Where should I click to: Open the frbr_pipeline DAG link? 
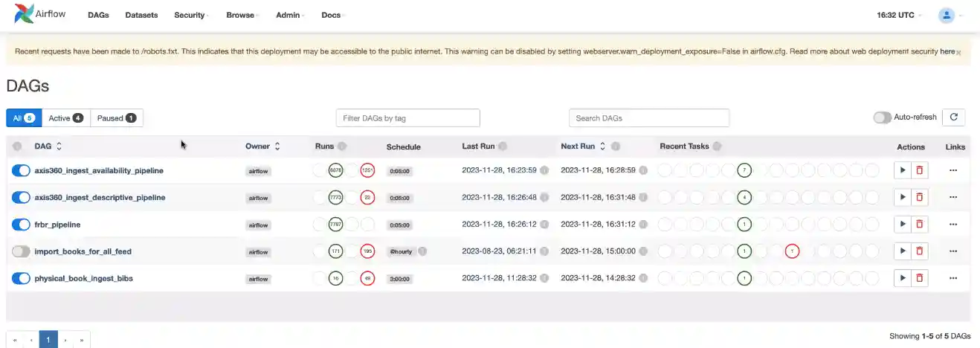click(57, 225)
